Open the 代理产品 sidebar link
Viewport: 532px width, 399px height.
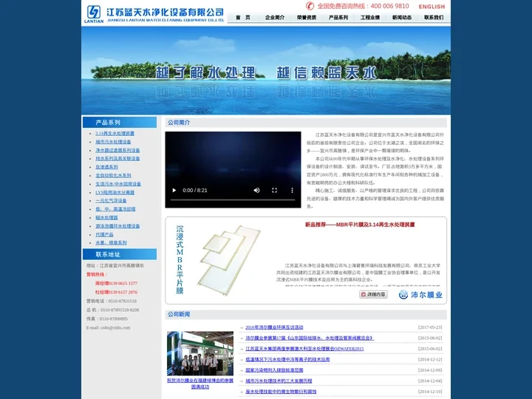pyautogui.click(x=104, y=234)
